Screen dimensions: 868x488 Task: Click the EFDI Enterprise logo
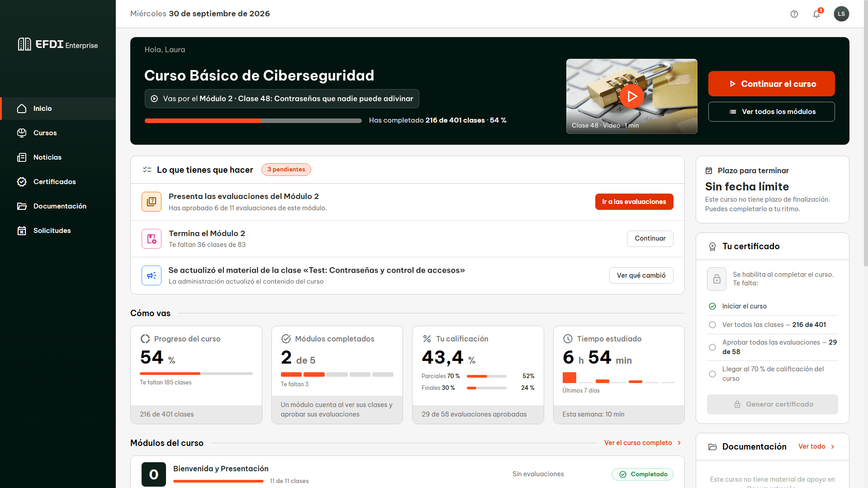tap(57, 44)
